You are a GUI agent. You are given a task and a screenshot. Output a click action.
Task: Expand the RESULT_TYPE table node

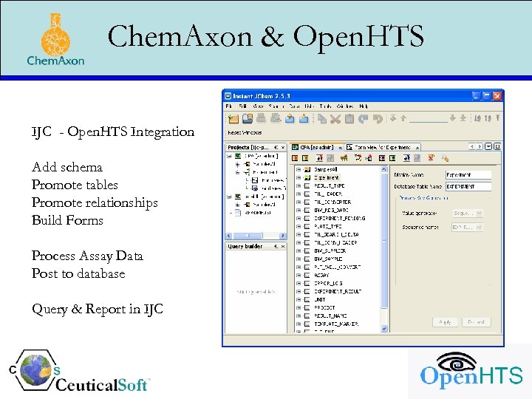(x=299, y=185)
